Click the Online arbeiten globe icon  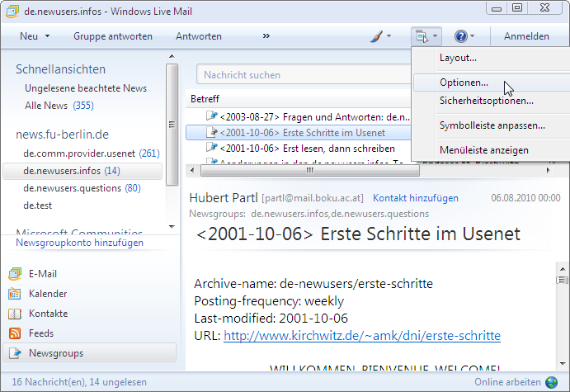click(x=552, y=383)
